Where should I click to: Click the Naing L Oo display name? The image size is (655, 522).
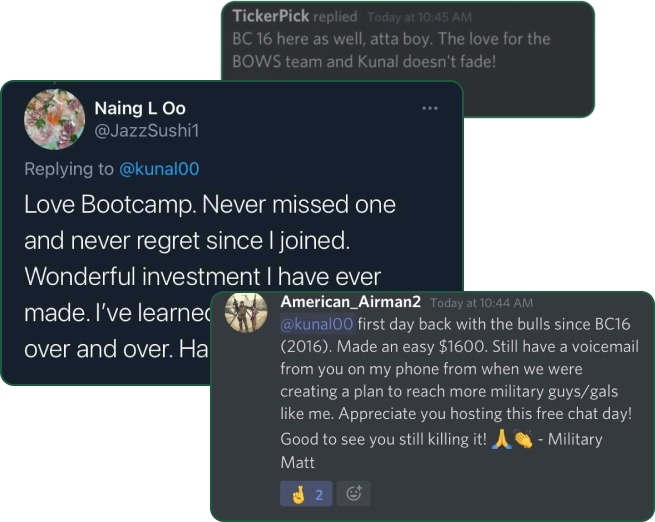click(140, 108)
